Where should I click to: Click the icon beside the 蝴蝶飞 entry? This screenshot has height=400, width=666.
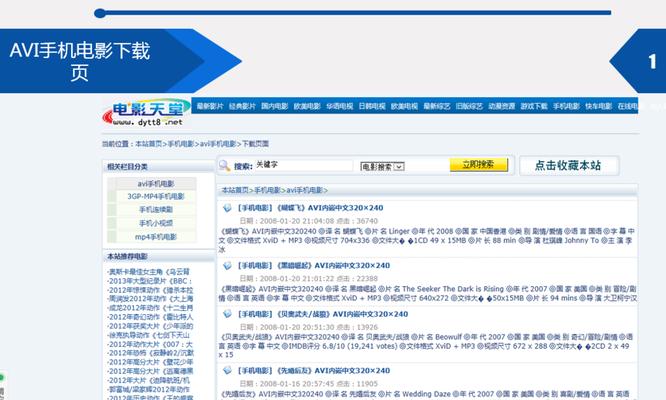click(227, 208)
